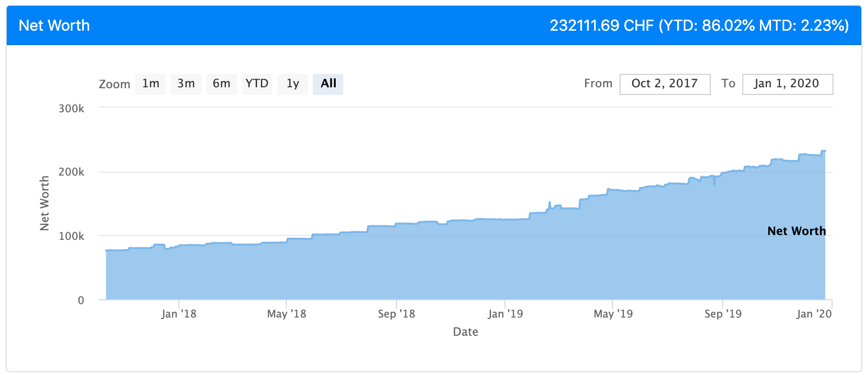This screenshot has height=377, width=868.
Task: Click the 232111.69 CHF summary in the header
Action: 699,25
